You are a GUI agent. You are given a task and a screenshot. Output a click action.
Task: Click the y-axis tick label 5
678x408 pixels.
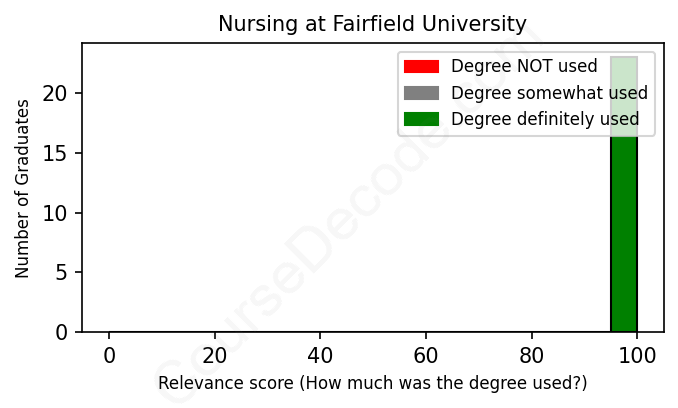[62, 273]
